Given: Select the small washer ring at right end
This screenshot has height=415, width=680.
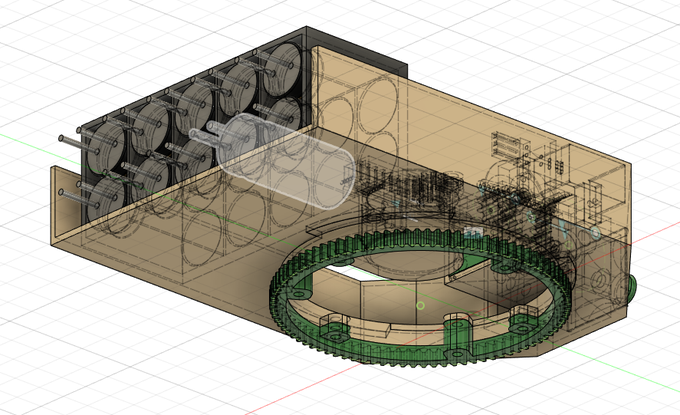Looking at the screenshot, I should click(x=595, y=233).
